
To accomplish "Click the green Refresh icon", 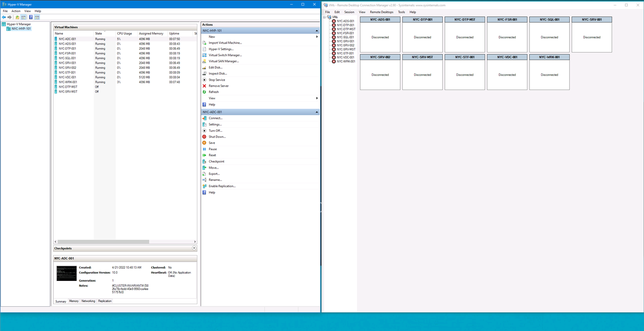I will (x=204, y=92).
